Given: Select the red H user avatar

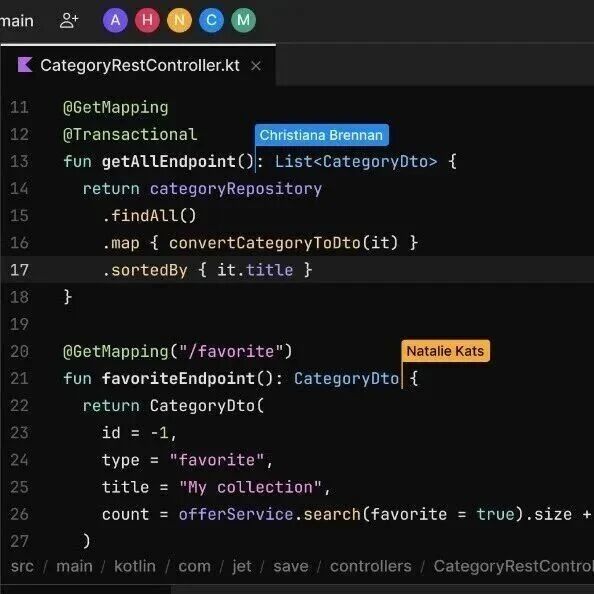Looking at the screenshot, I should coord(147,20).
